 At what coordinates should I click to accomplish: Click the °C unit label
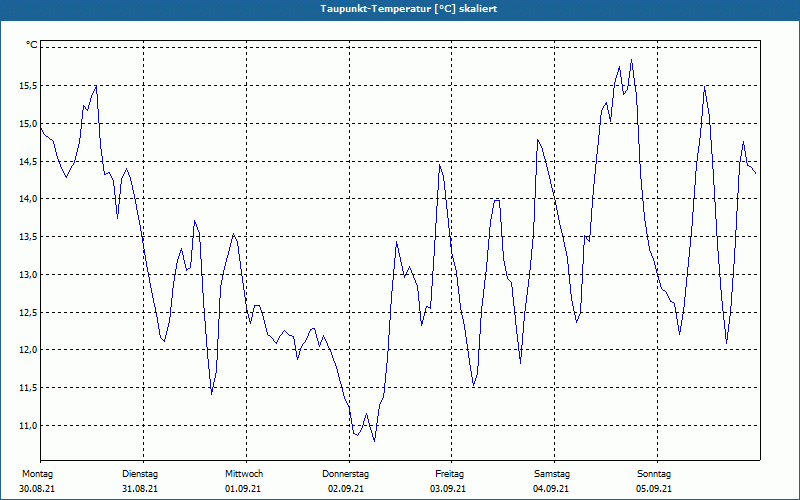point(32,45)
